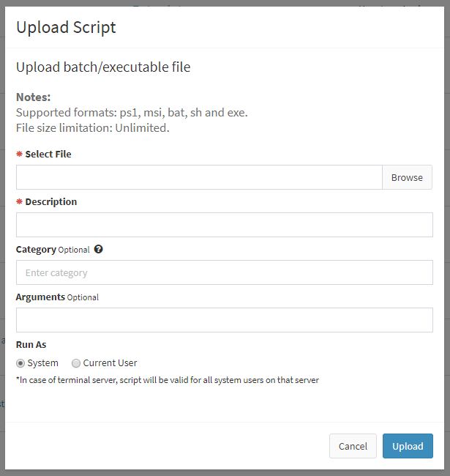Click the terminal server footnote text
The width and height of the screenshot is (450, 476).
168,380
